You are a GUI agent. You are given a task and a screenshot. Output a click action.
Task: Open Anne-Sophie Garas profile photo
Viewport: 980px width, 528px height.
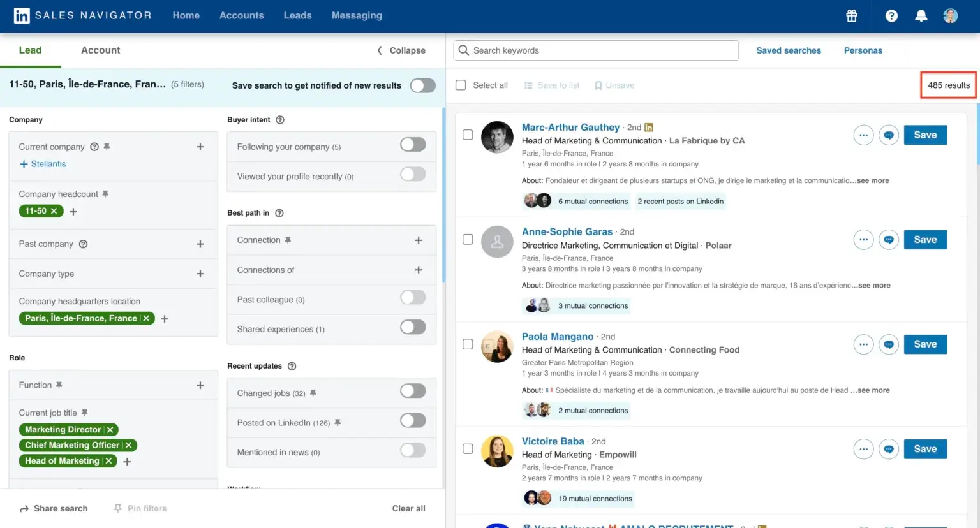pos(497,242)
